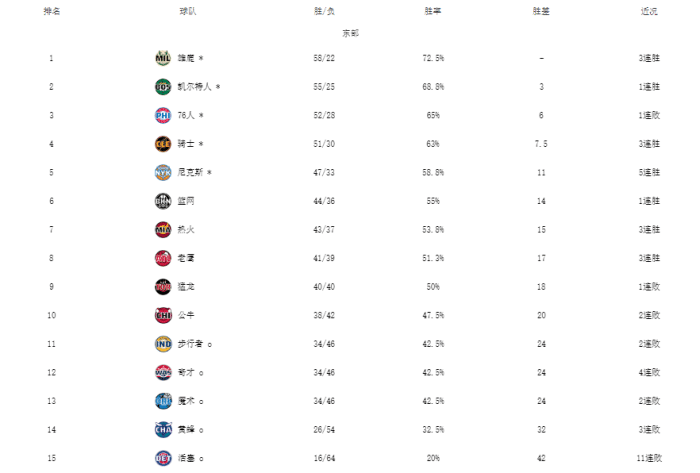Click the Detroit Pistons logo icon

click(x=163, y=458)
